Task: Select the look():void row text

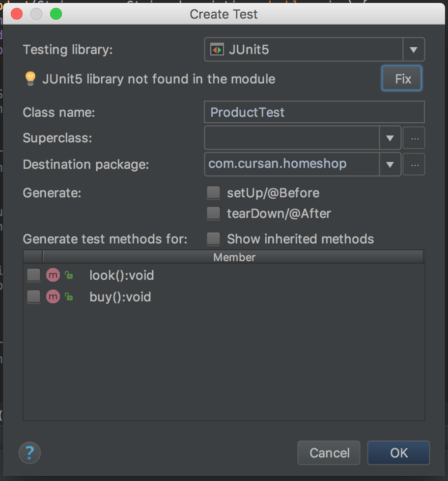Action: click(122, 275)
